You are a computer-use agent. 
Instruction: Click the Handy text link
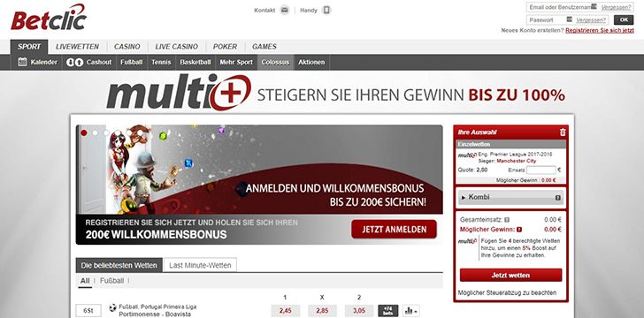[x=309, y=11]
